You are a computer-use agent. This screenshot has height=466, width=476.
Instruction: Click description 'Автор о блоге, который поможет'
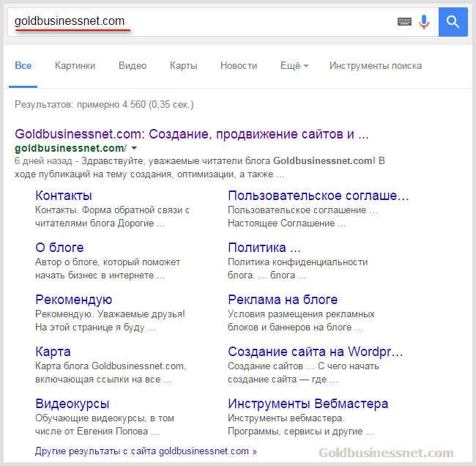point(108,262)
